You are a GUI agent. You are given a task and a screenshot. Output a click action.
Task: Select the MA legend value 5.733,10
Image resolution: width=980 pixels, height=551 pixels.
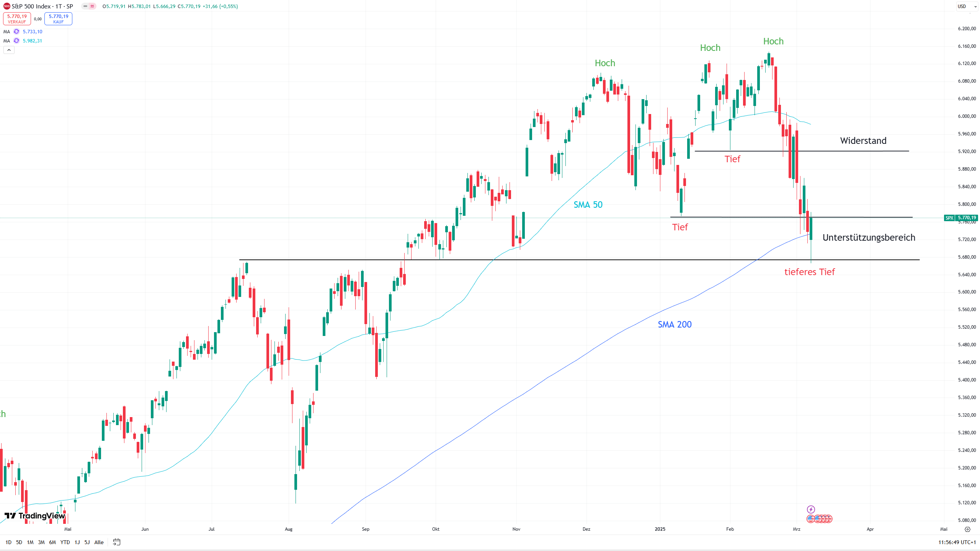tap(33, 32)
